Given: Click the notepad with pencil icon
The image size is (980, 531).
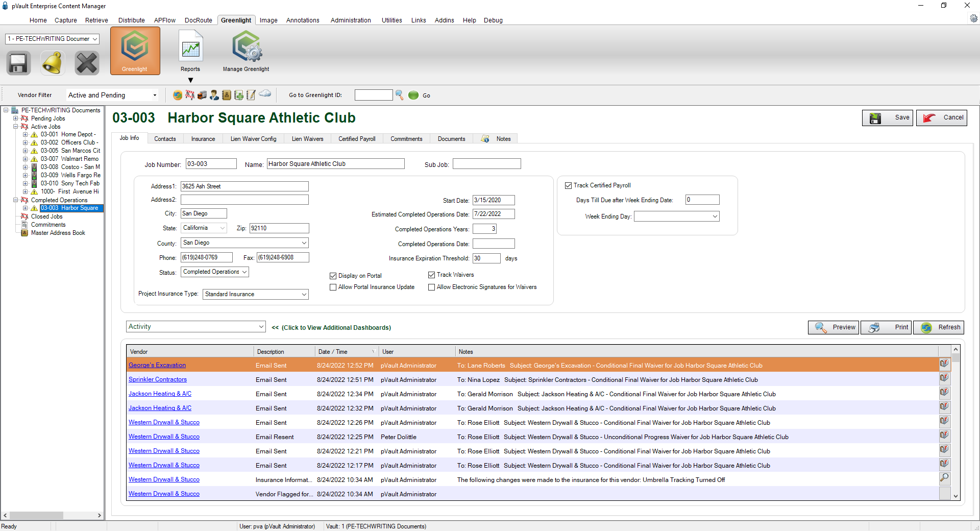Looking at the screenshot, I should click(251, 95).
